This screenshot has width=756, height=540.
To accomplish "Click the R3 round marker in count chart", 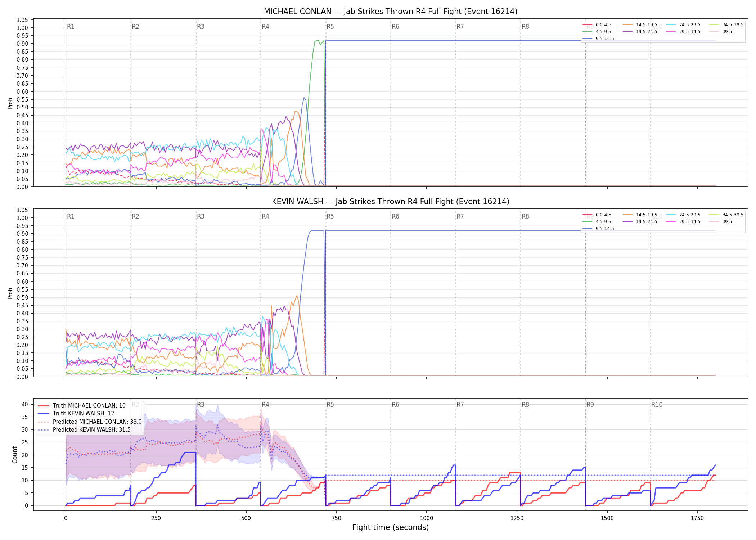I will pyautogui.click(x=201, y=405).
